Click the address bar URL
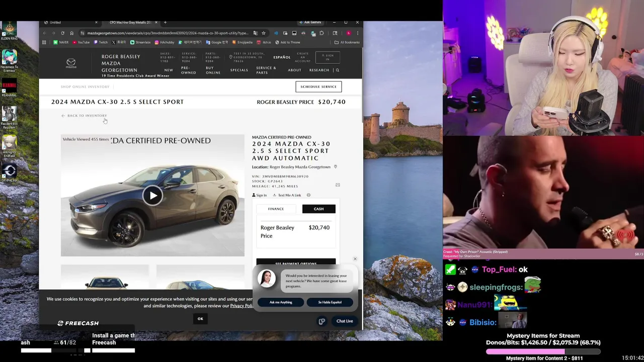Screen dimensions: 644x362 168,33
